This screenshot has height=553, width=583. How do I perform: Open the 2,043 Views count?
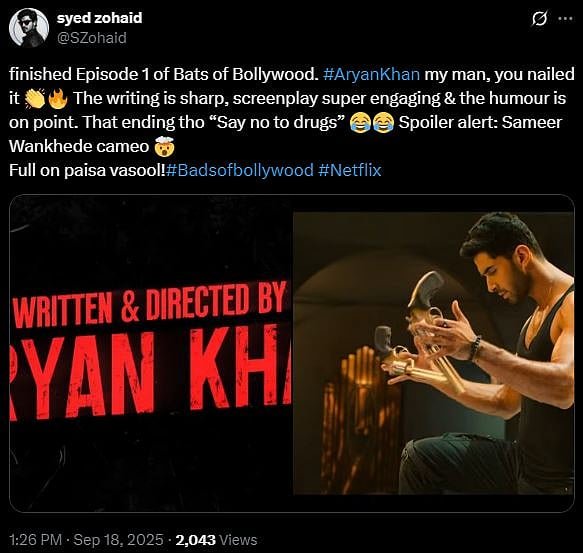pos(216,540)
